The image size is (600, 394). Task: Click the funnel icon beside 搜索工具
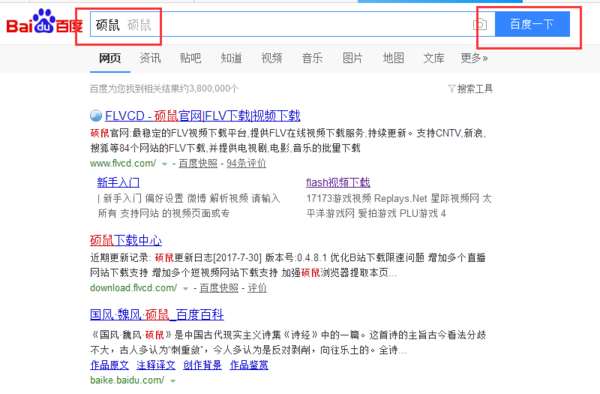[x=452, y=89]
